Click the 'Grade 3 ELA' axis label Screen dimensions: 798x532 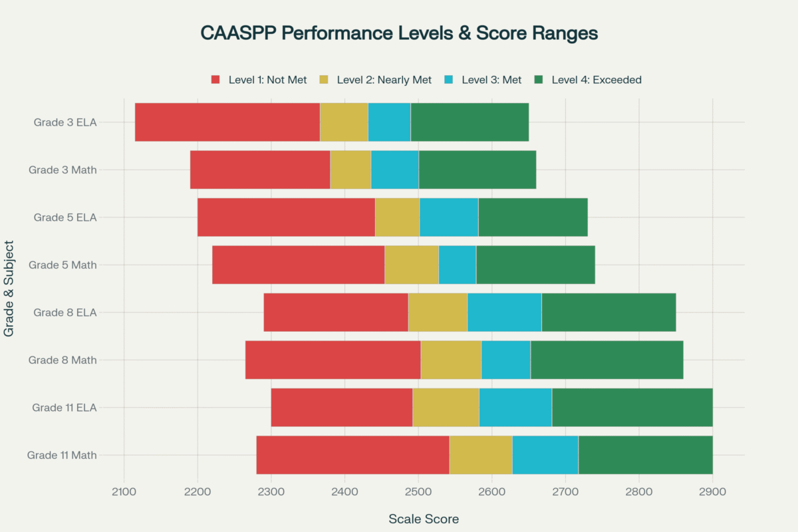point(65,122)
